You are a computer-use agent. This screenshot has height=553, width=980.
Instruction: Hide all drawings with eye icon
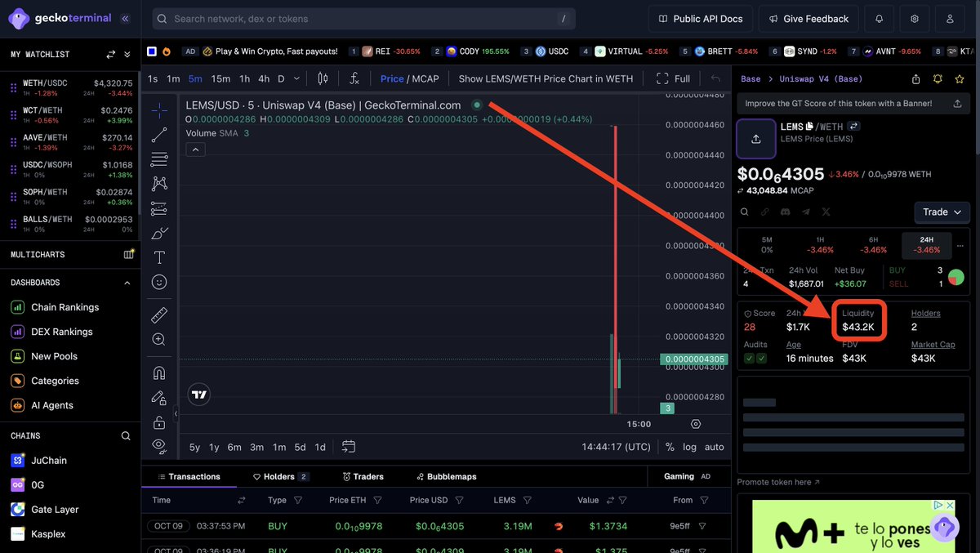click(159, 445)
